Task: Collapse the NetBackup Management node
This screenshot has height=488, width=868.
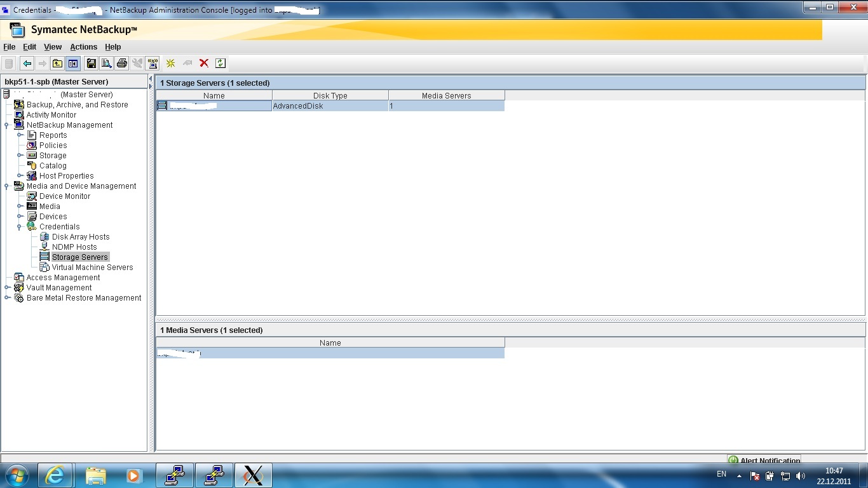Action: pos(7,125)
